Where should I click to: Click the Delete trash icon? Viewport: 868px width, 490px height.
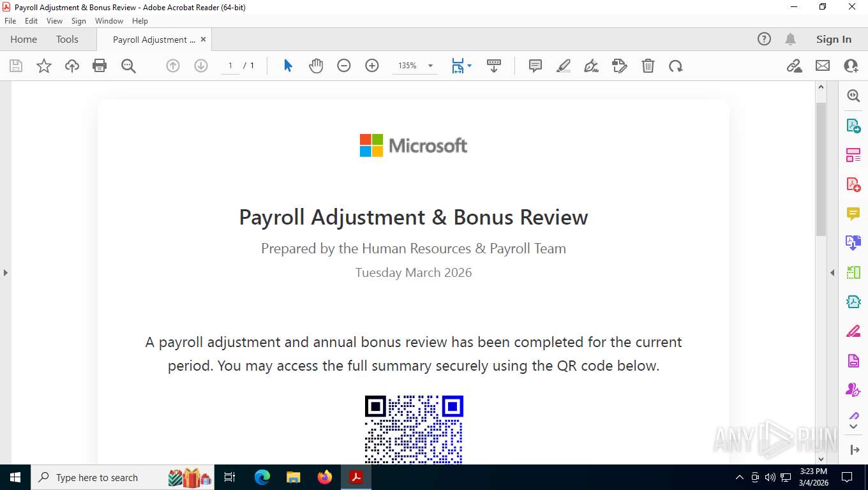coord(648,66)
